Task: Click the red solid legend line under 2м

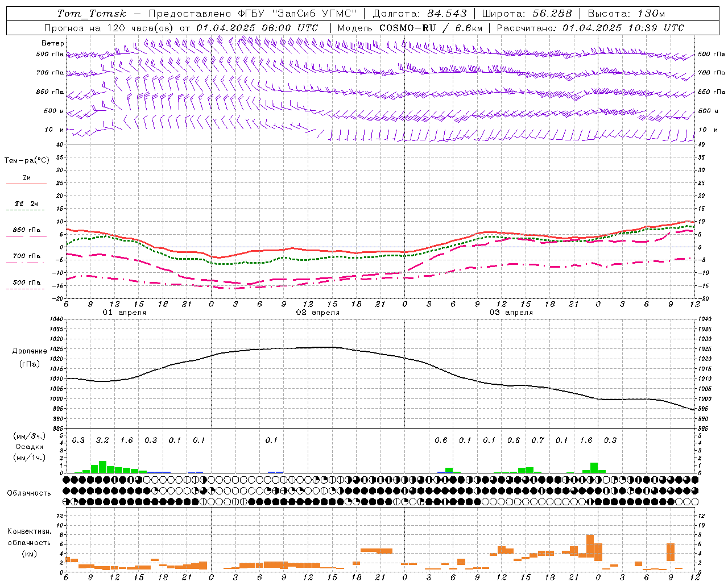Action: pos(26,184)
